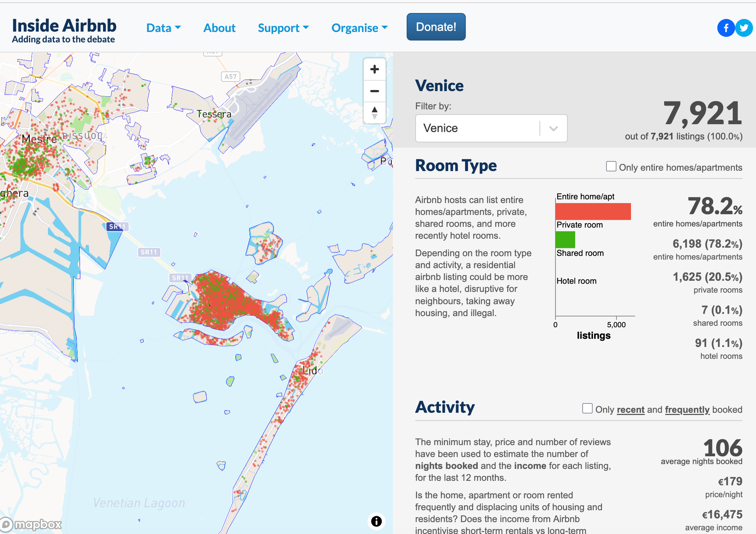The width and height of the screenshot is (756, 534).
Task: Click '7 (0.1%)' shared rooms figure
Action: (722, 310)
